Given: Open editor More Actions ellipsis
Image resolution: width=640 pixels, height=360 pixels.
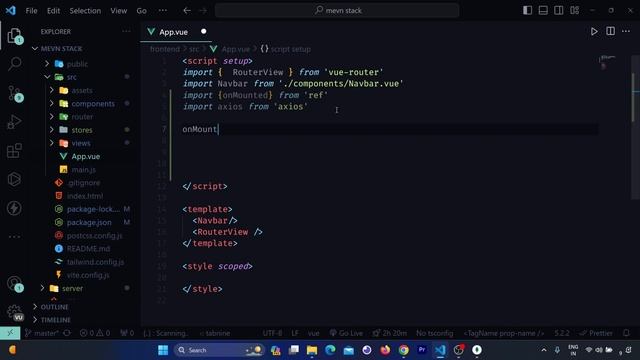Looking at the screenshot, I should click(626, 31).
